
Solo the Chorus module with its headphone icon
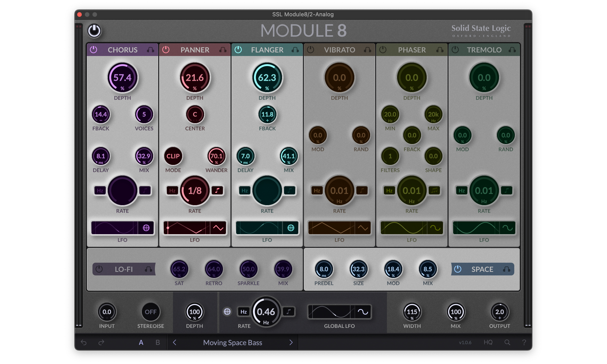[151, 50]
